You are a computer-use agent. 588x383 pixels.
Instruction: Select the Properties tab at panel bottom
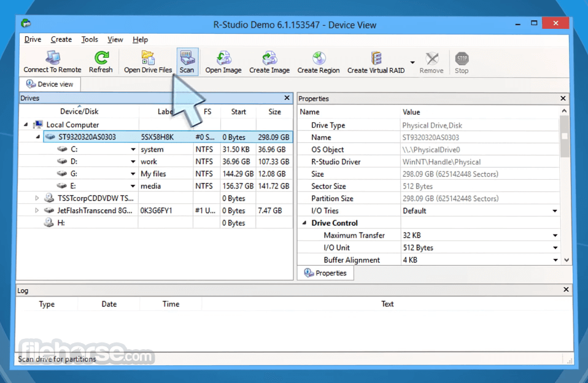[x=325, y=273]
